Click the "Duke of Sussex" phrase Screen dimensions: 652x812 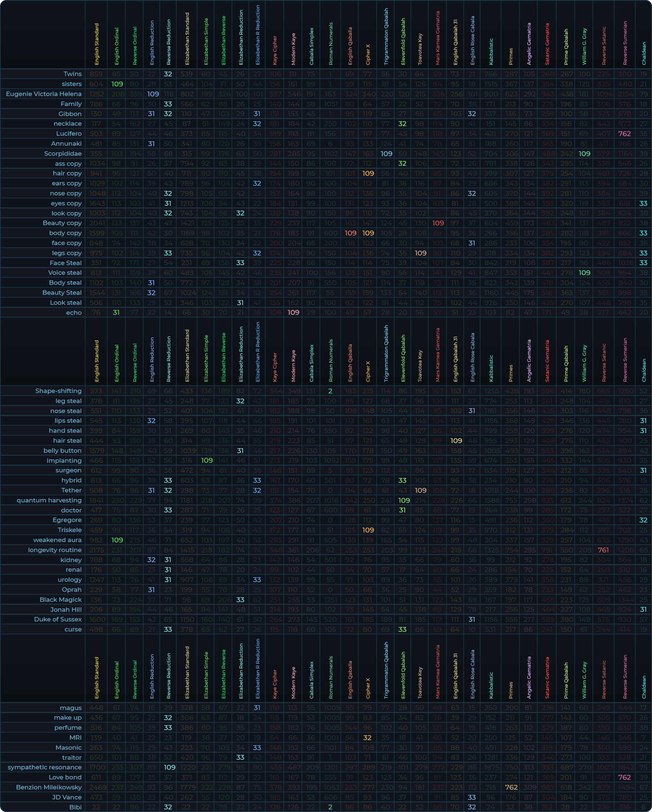click(58, 619)
